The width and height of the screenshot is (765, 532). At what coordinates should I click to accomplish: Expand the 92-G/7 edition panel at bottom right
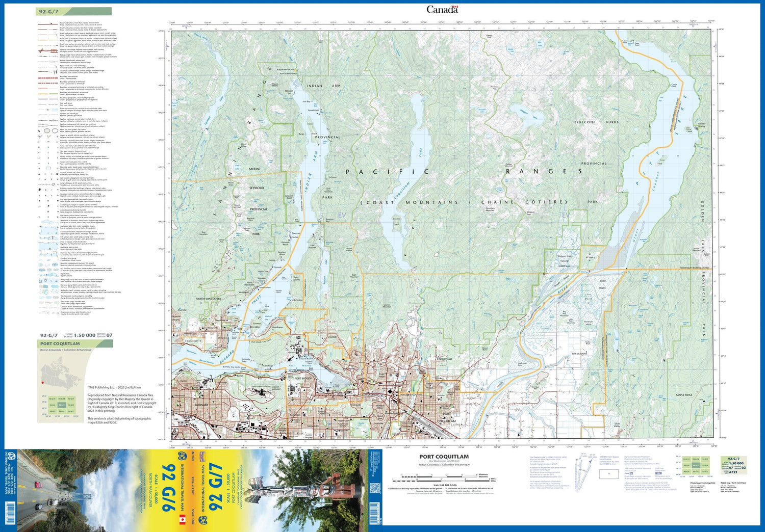[x=734, y=465]
